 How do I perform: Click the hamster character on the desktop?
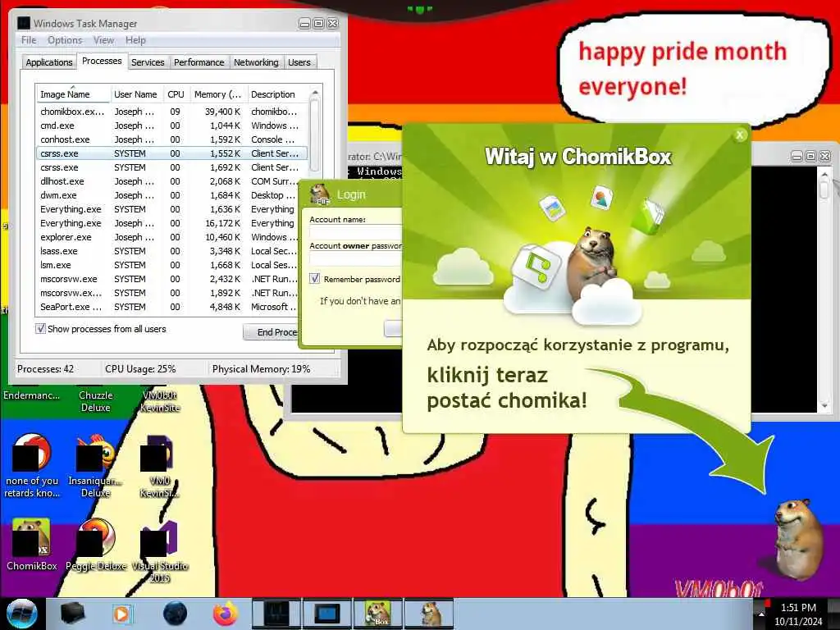point(798,539)
